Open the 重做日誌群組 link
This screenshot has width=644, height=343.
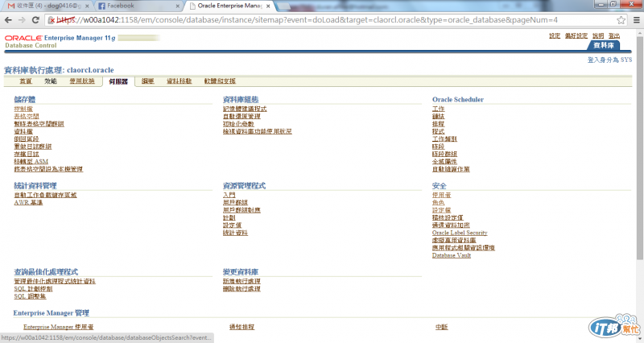(33, 147)
